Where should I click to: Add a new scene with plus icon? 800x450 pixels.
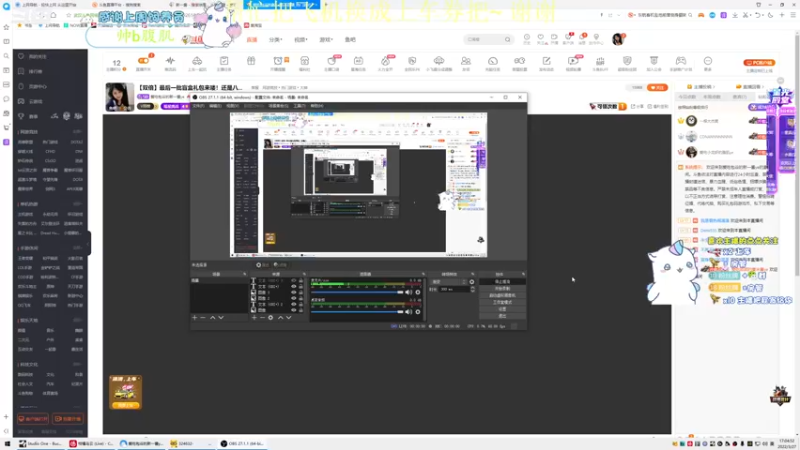click(194, 318)
